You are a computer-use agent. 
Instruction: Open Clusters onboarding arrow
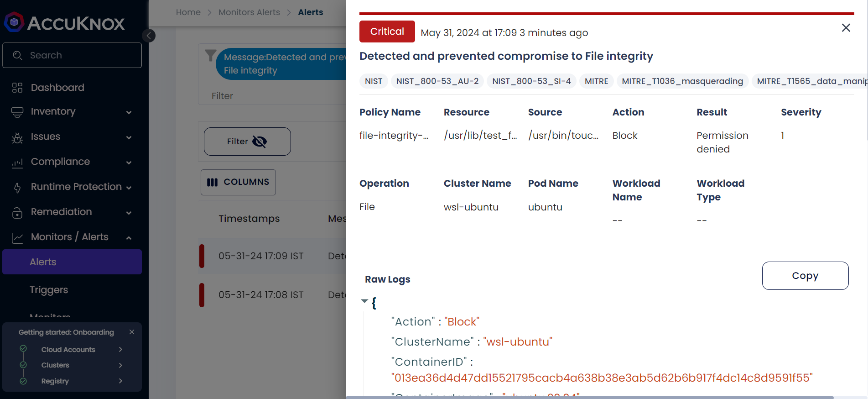point(120,365)
